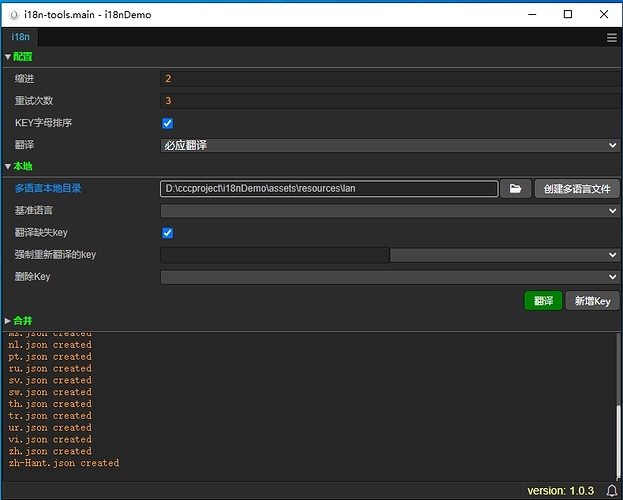Click the 新增Key button
623x500 pixels.
tap(592, 300)
